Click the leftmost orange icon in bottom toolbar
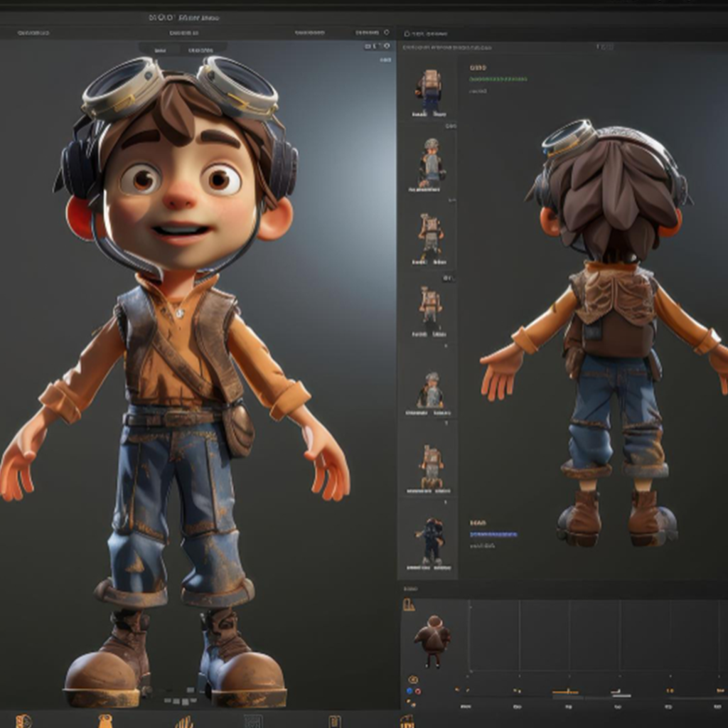 (x=23, y=721)
